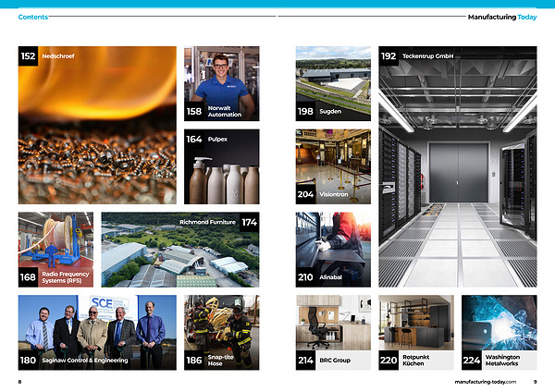This screenshot has height=392, width=555.
Task: Click the Snap-tite Hose caption
Action: [220, 361]
